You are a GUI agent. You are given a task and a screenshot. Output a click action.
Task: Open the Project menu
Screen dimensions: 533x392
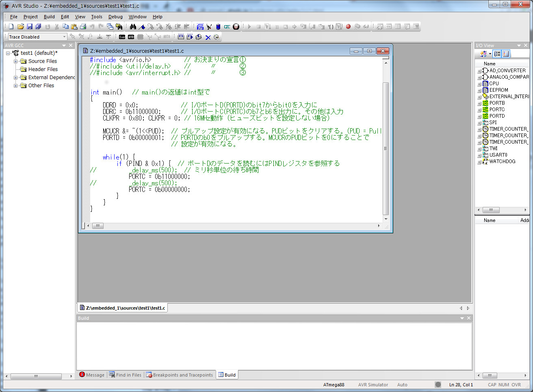[30, 17]
